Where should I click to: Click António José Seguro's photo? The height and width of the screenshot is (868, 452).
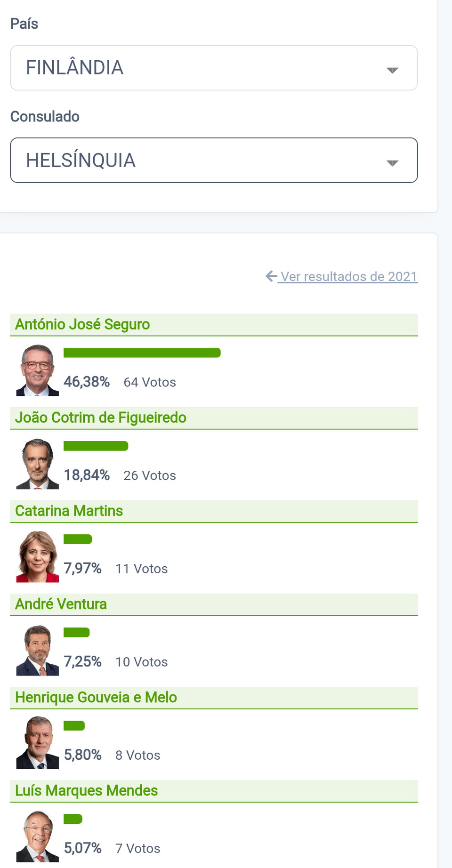pyautogui.click(x=38, y=370)
